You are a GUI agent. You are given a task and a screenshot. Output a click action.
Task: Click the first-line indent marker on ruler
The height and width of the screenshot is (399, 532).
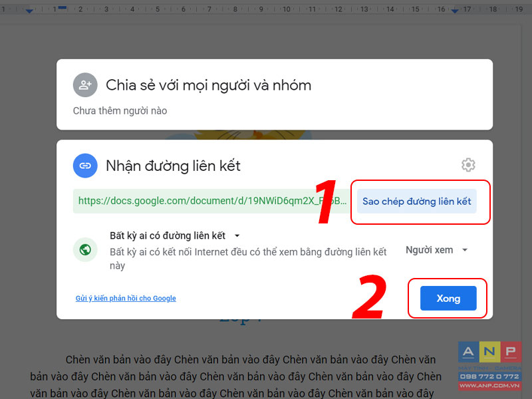(63, 7)
